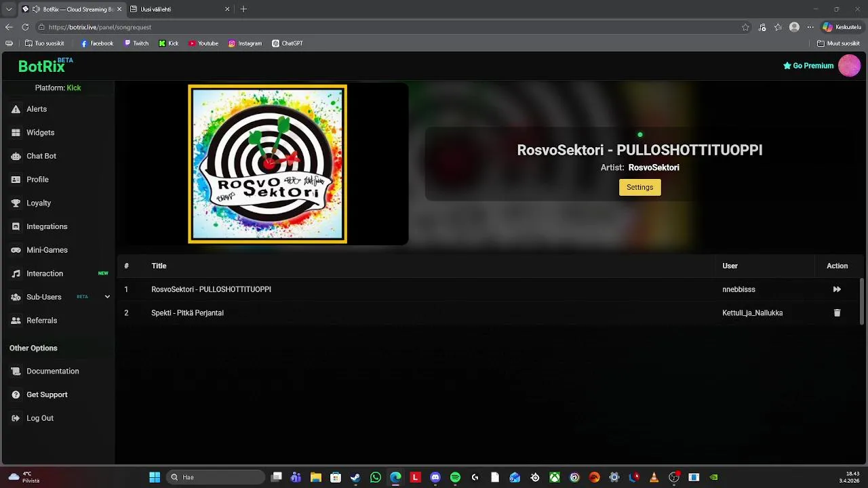Select the BotRix Cloud Streaming tab

(71, 9)
